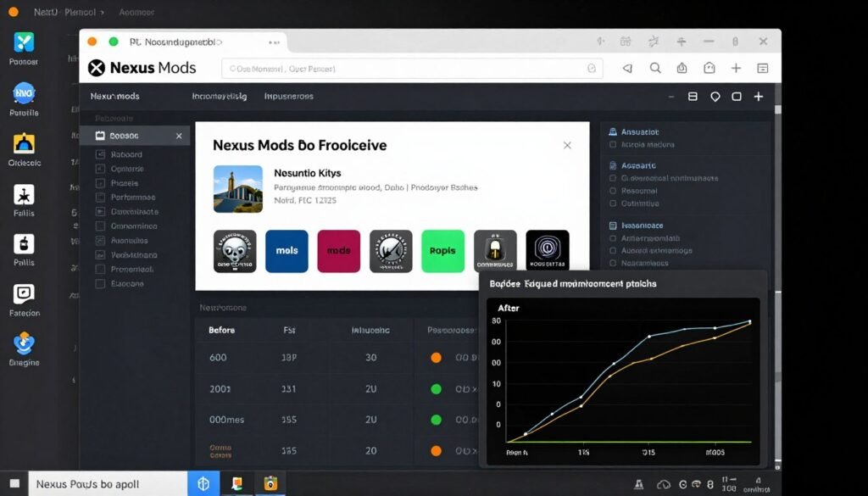Screen dimensions: 868x496
Task: Open the Patatile desktop shortcut
Action: (x=24, y=93)
